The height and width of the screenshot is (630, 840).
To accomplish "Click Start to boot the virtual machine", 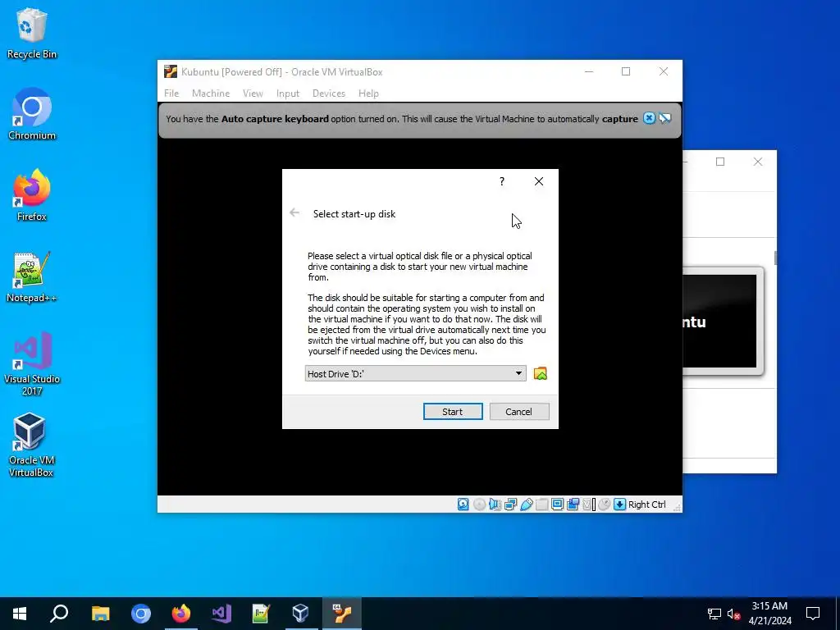I will point(453,412).
